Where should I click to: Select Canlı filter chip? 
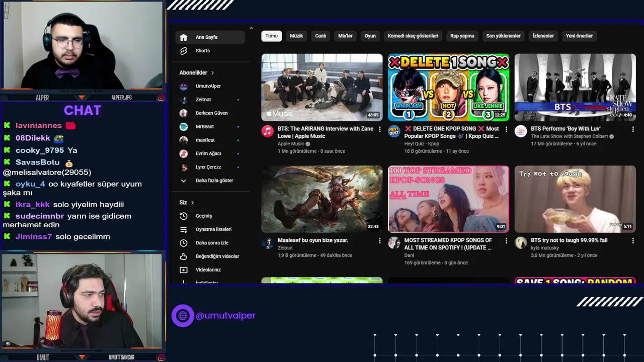320,36
